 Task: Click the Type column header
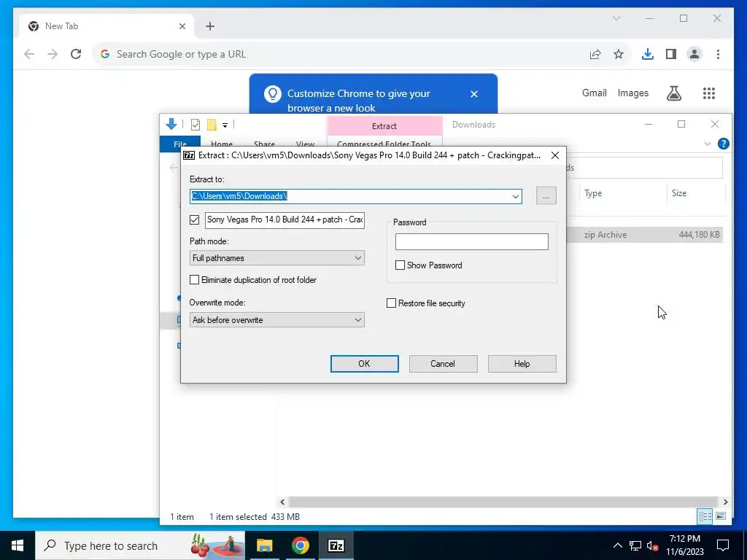click(593, 192)
